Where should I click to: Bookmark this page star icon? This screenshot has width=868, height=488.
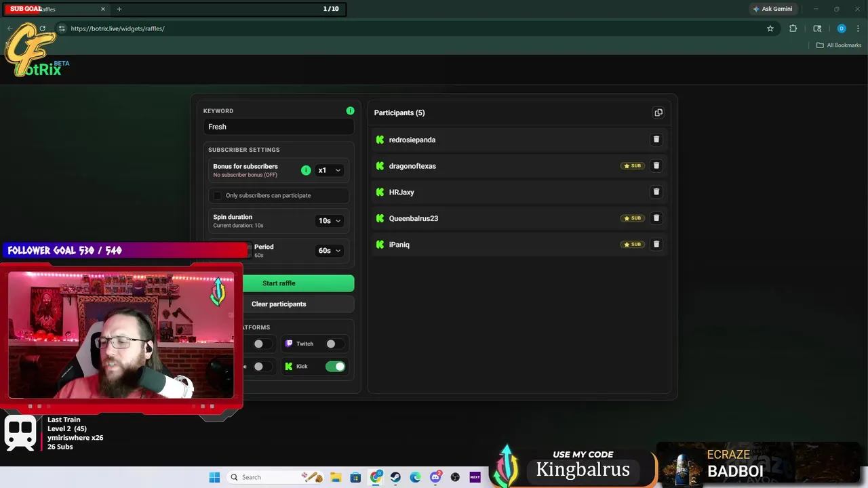point(770,28)
